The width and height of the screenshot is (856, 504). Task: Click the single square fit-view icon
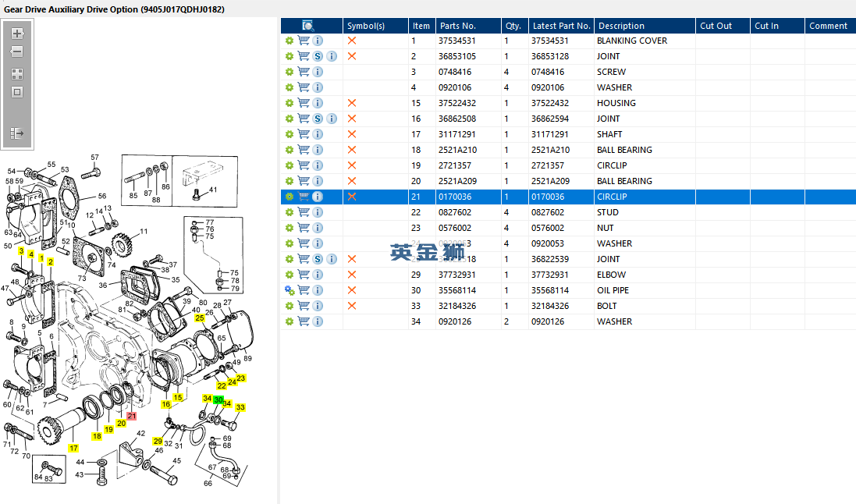(17, 92)
